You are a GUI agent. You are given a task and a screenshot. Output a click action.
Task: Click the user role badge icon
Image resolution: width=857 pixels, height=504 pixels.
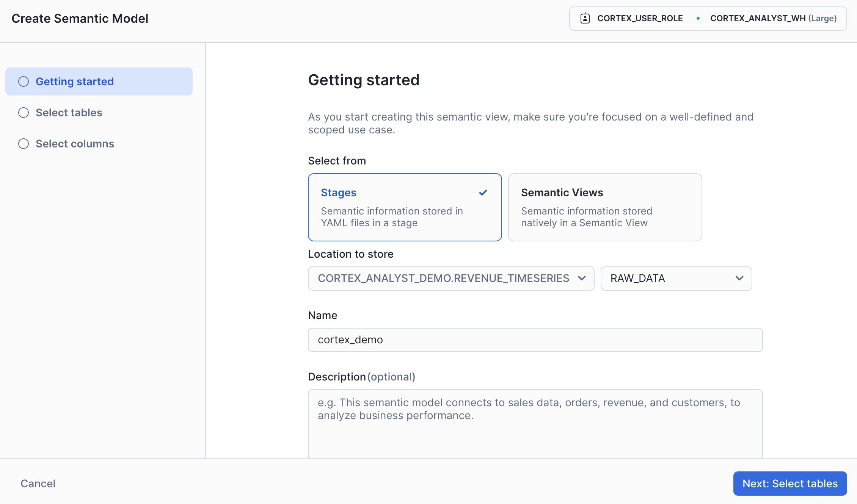click(x=585, y=18)
